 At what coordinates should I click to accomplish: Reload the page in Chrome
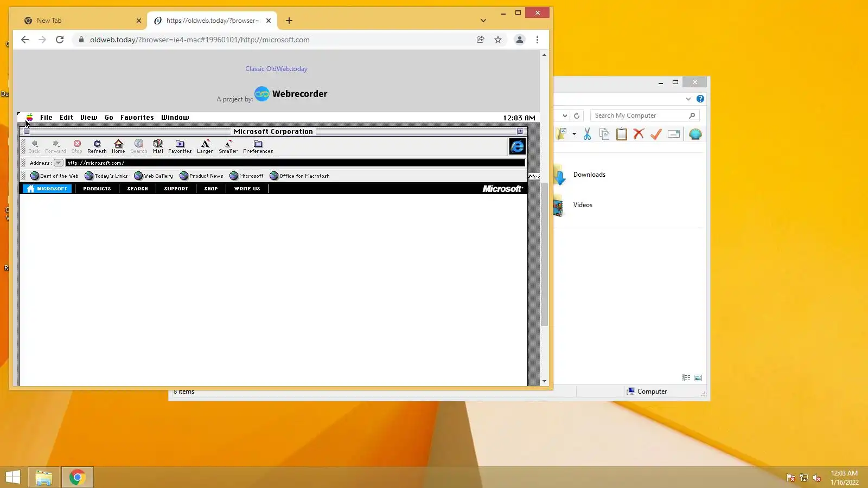(x=60, y=40)
